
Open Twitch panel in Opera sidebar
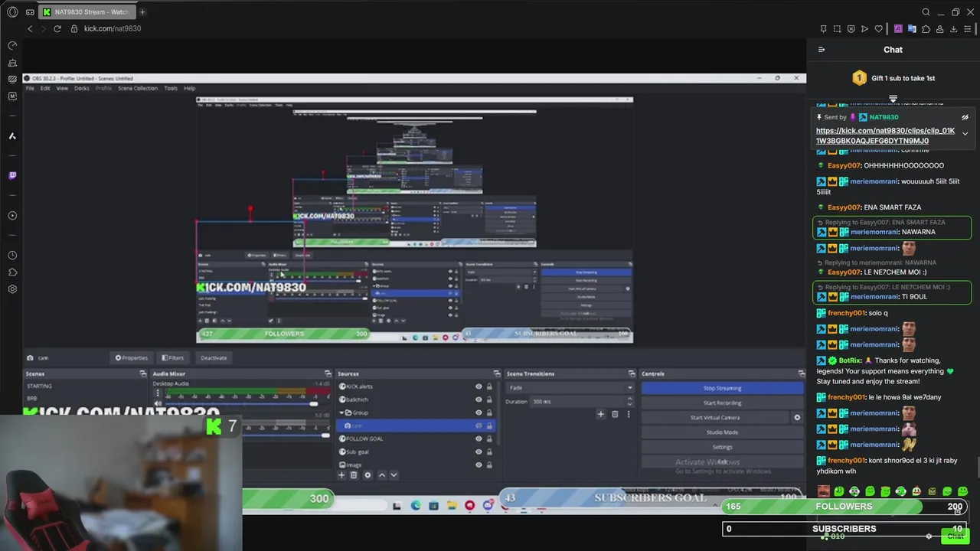click(12, 175)
